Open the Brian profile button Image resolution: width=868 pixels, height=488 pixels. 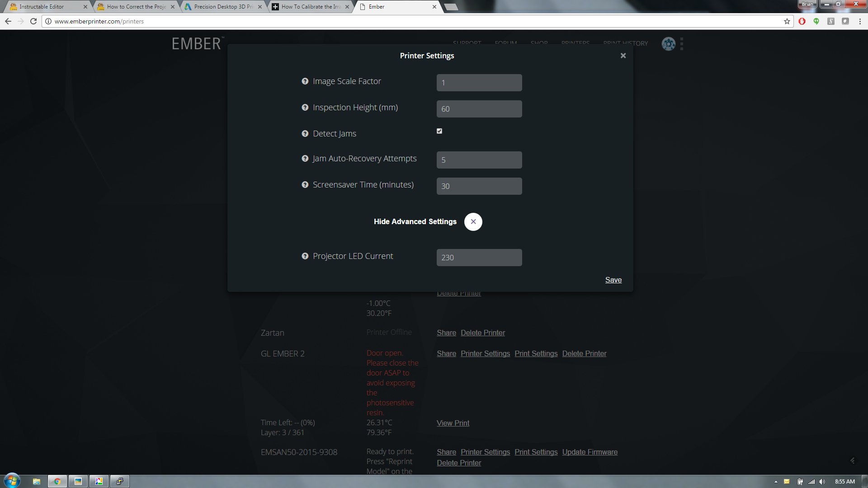pyautogui.click(x=807, y=4)
